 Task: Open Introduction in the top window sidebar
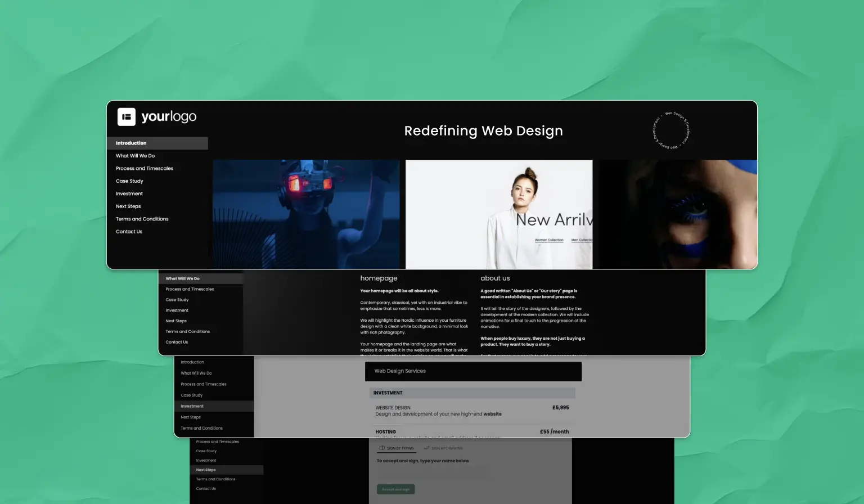(x=157, y=143)
